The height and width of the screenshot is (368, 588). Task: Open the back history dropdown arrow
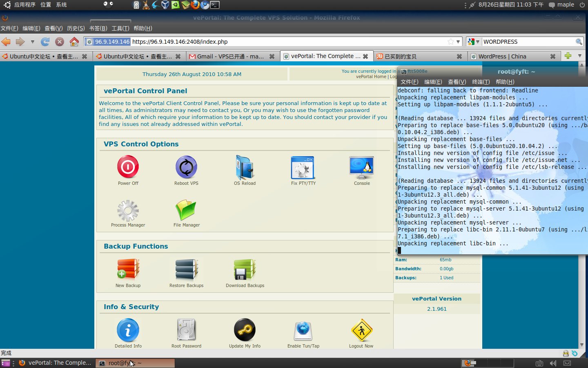pos(32,42)
